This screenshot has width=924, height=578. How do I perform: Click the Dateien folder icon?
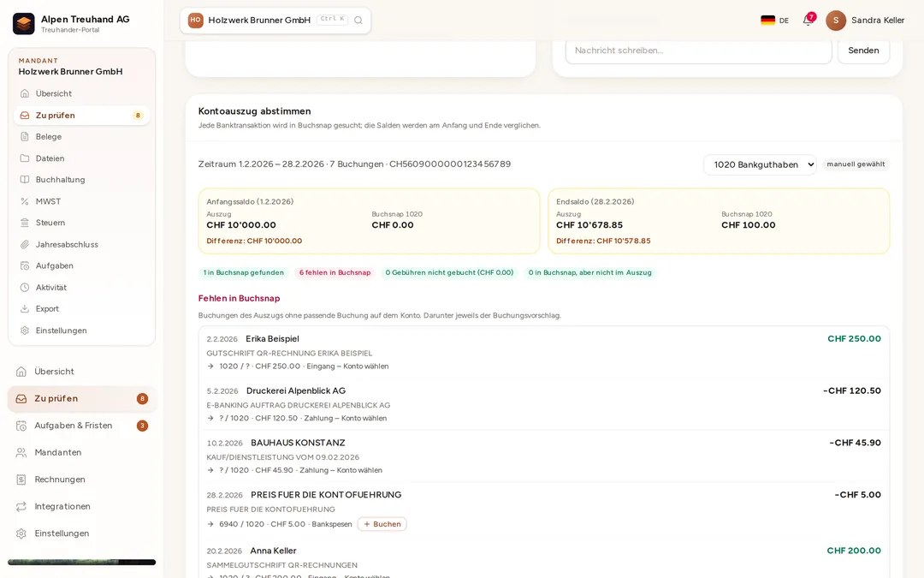point(25,158)
